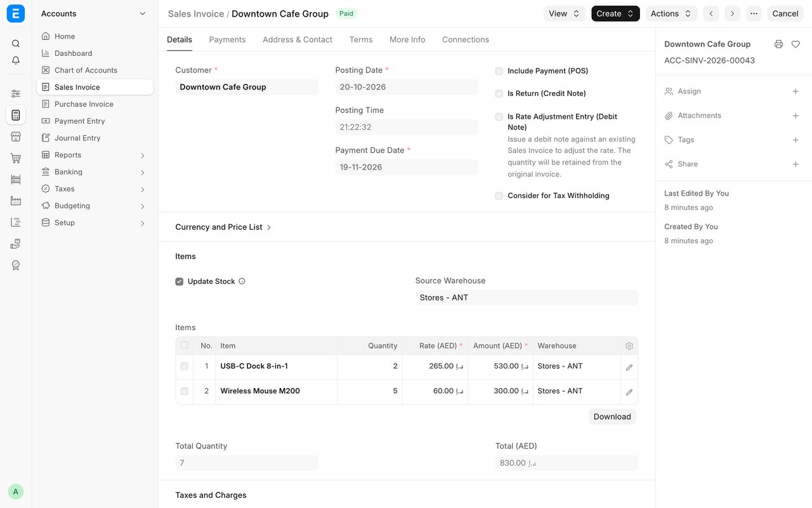
Task: Click the Source Warehouse field
Action: 527,297
